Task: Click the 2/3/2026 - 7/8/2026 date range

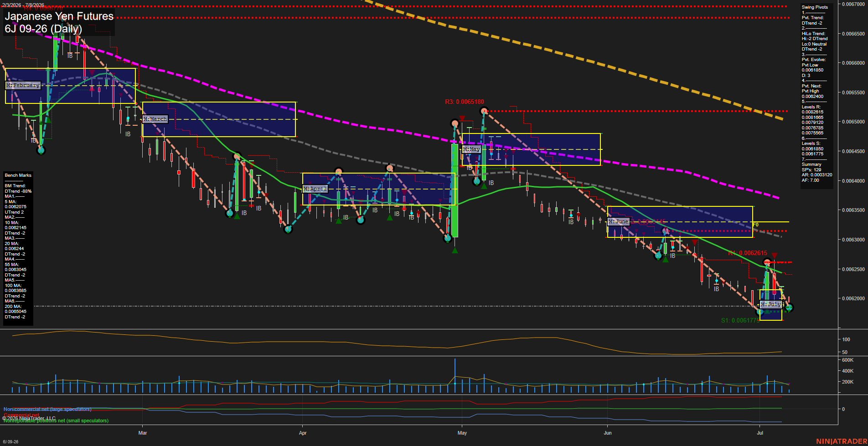Action: point(23,5)
